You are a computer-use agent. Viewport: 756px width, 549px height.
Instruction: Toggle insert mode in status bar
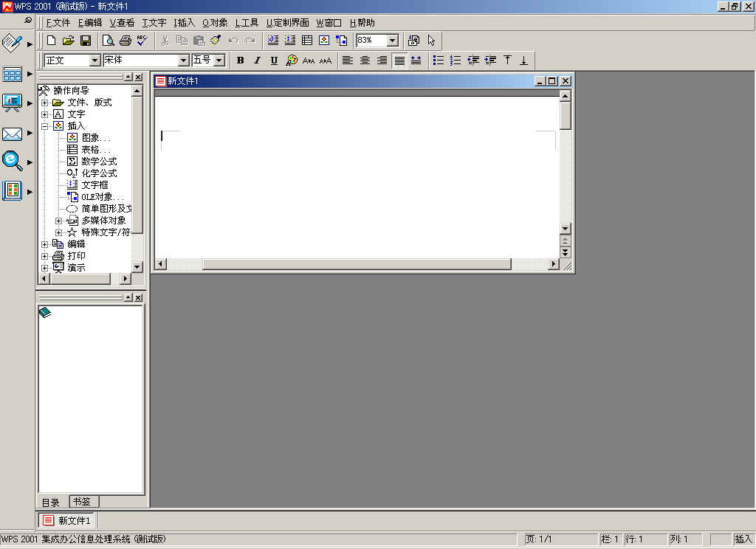tap(743, 539)
